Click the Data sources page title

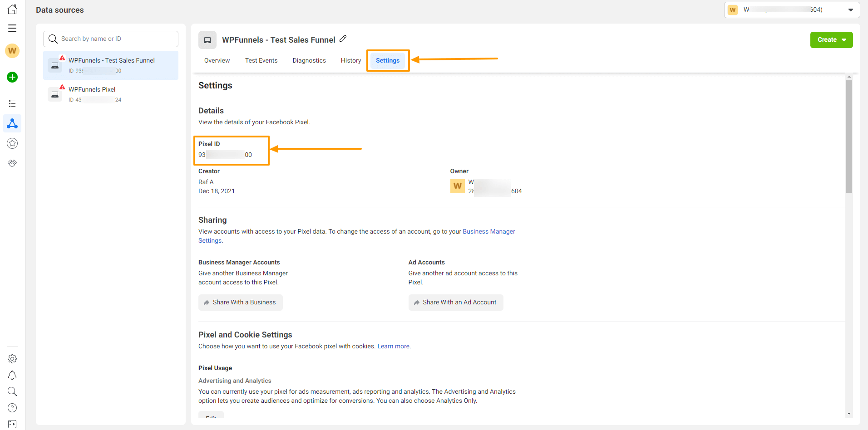coord(60,10)
